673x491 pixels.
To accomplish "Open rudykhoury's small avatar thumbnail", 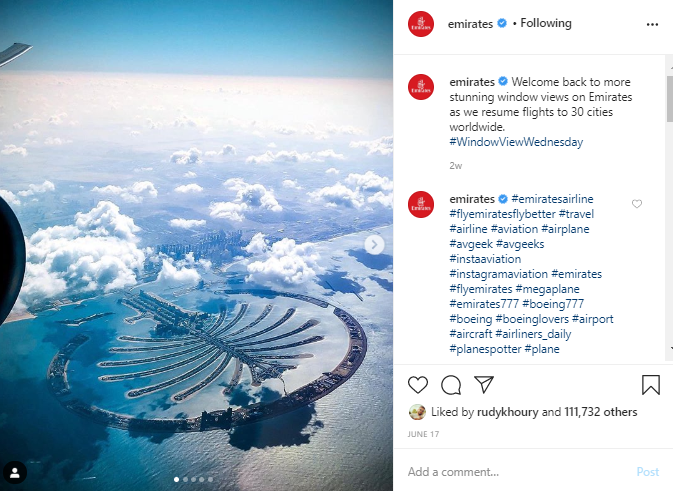I will (417, 412).
